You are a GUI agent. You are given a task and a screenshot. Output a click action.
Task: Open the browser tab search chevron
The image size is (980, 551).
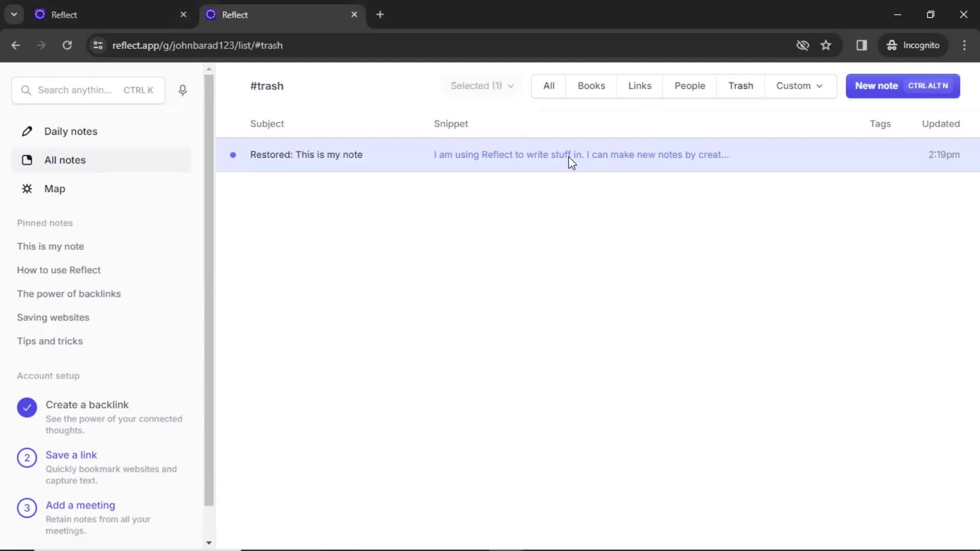pyautogui.click(x=14, y=14)
